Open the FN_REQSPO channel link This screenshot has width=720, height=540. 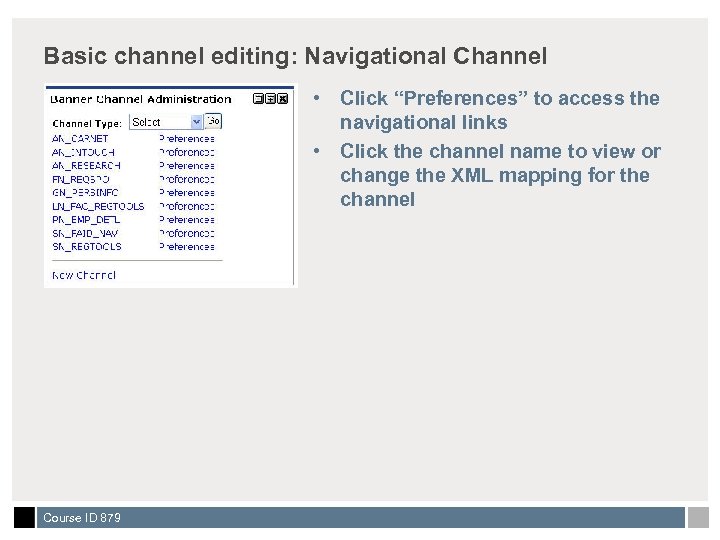pyautogui.click(x=80, y=179)
